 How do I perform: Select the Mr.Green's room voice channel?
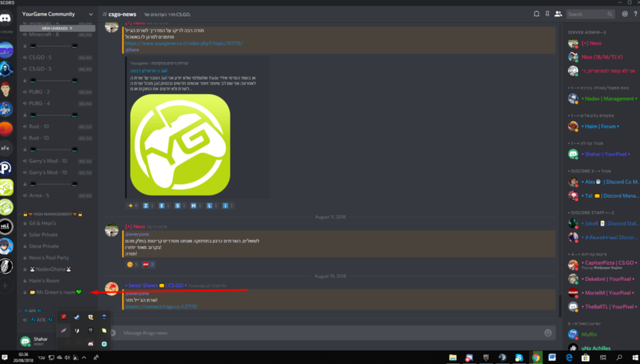tap(56, 292)
